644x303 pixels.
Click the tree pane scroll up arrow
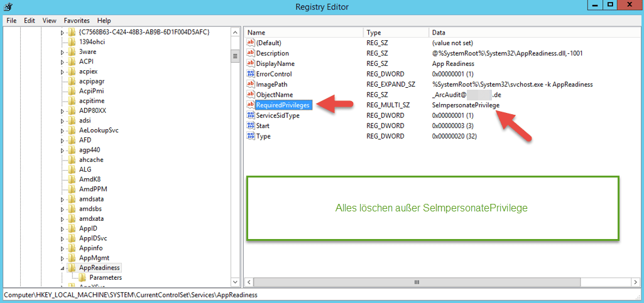[236, 32]
